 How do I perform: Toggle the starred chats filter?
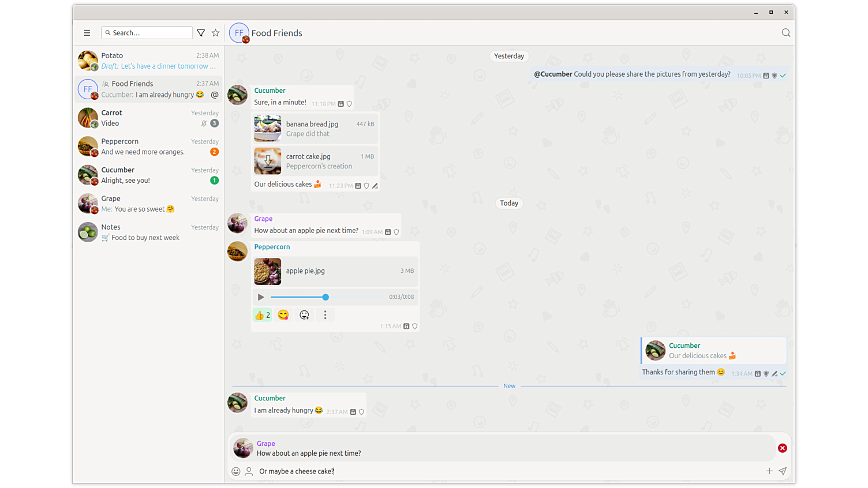click(x=216, y=33)
